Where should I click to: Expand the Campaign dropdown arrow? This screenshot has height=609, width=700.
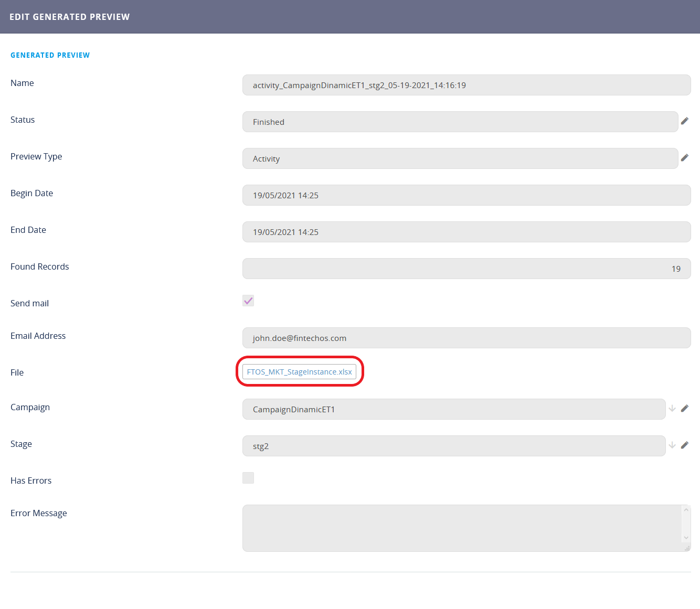click(x=672, y=409)
